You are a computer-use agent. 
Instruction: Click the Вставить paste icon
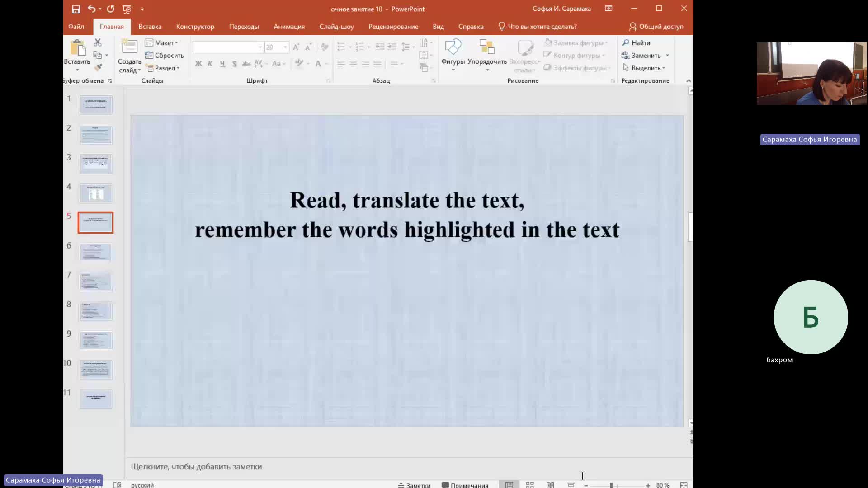pyautogui.click(x=77, y=47)
